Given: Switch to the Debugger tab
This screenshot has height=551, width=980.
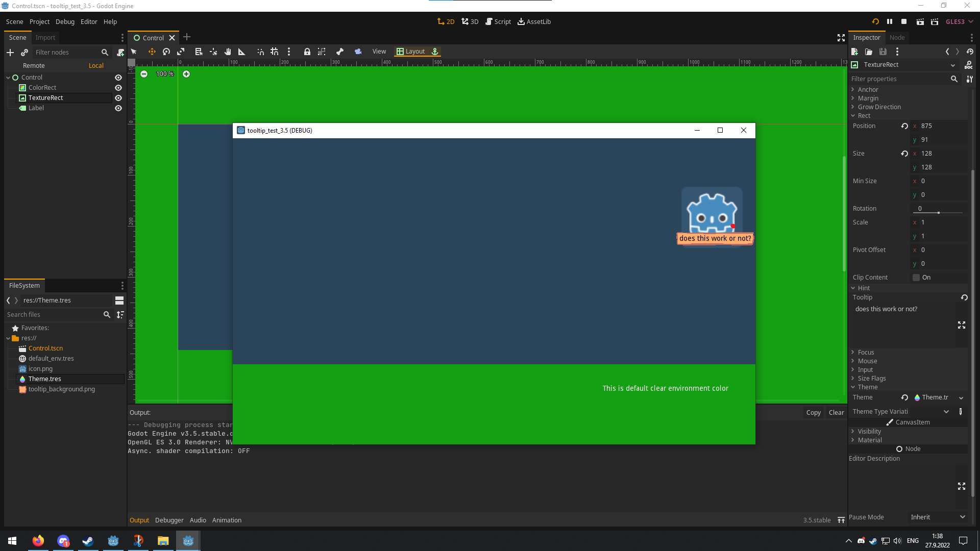Looking at the screenshot, I should pos(169,520).
